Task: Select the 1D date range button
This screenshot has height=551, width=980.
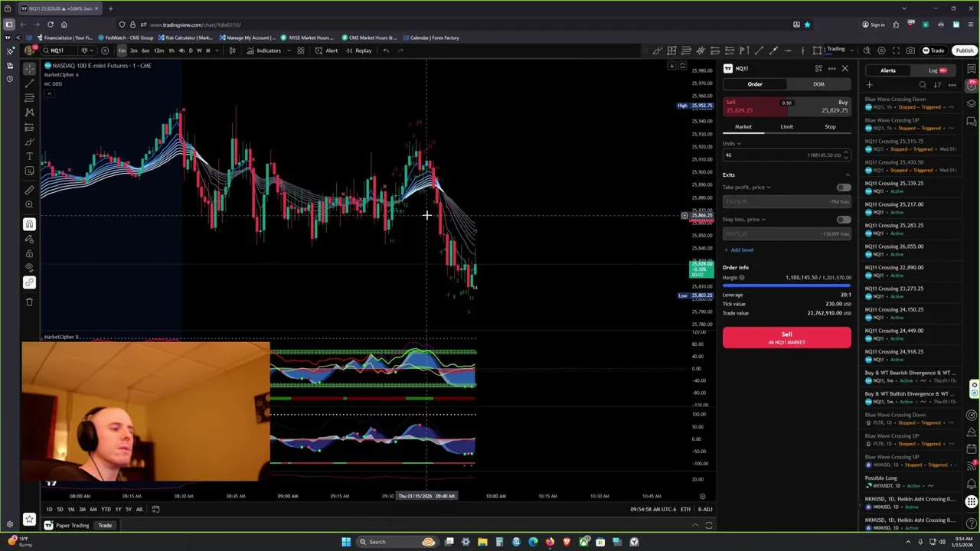Action: click(x=49, y=510)
